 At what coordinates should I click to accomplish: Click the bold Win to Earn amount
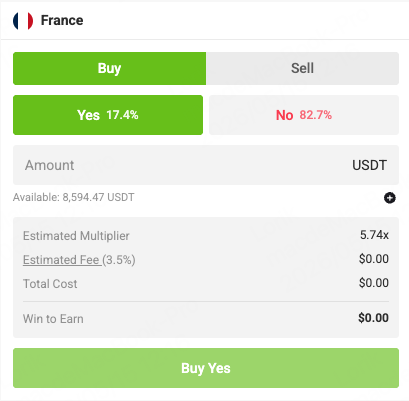[373, 318]
